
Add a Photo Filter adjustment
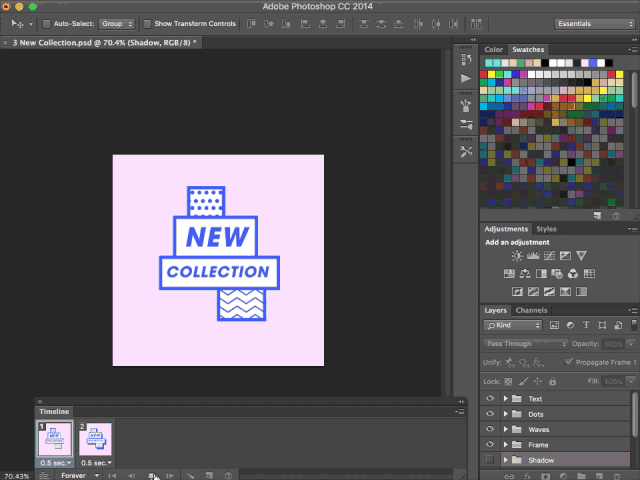click(x=557, y=273)
